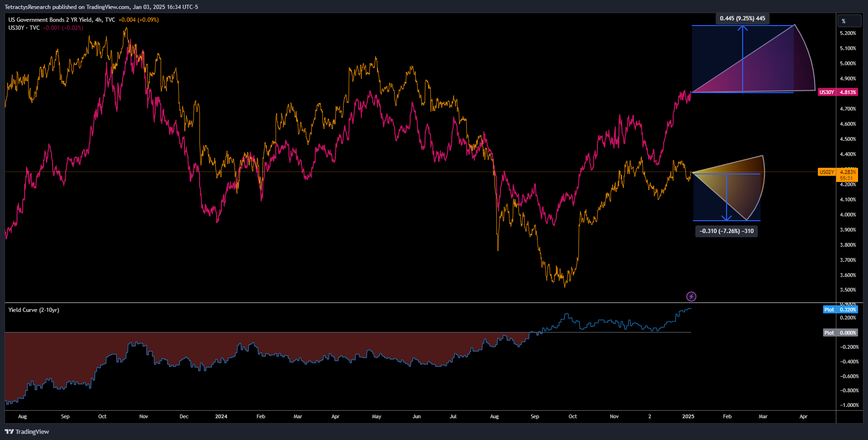
Task: Toggle the percent scale button
Action: (850, 21)
